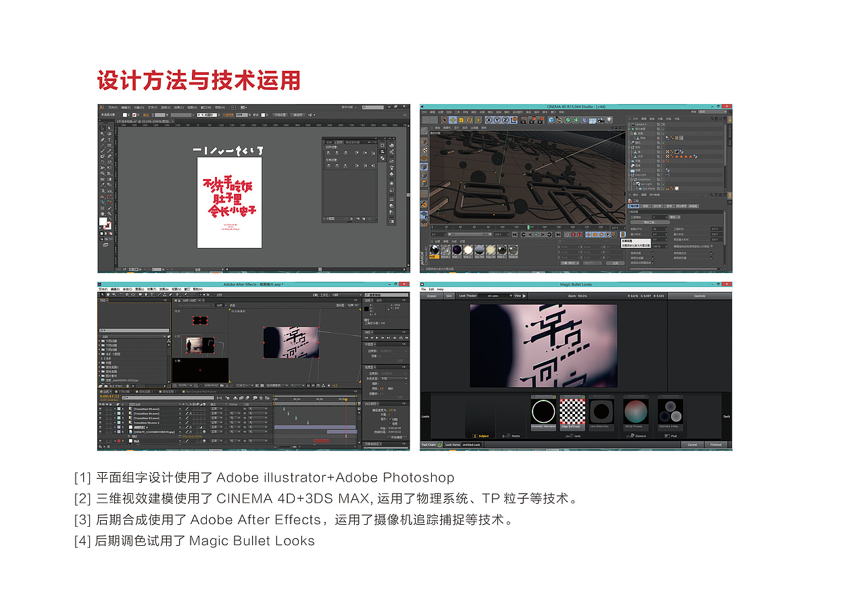Open Edit menu in Magic Bullet Looks

(x=431, y=289)
